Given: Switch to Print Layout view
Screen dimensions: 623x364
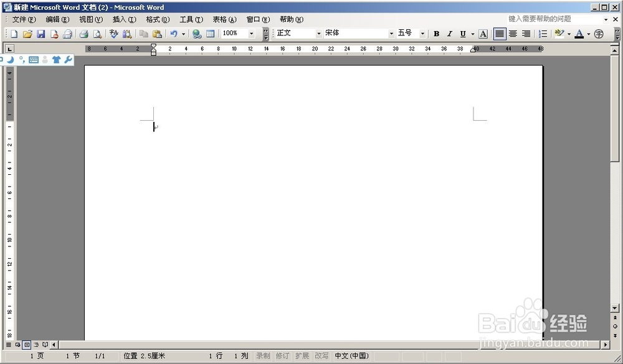Looking at the screenshot, I should click(x=27, y=345).
